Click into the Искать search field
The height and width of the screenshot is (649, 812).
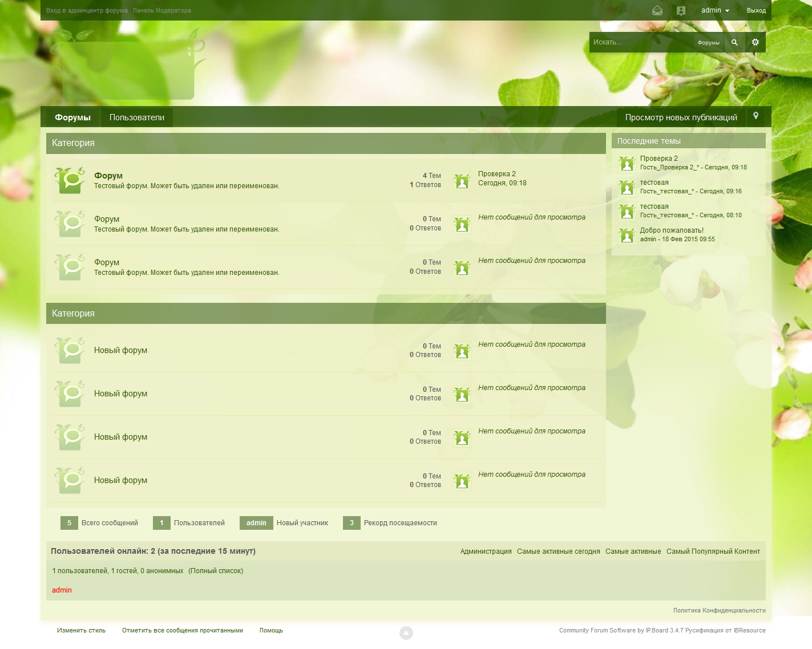(x=639, y=42)
